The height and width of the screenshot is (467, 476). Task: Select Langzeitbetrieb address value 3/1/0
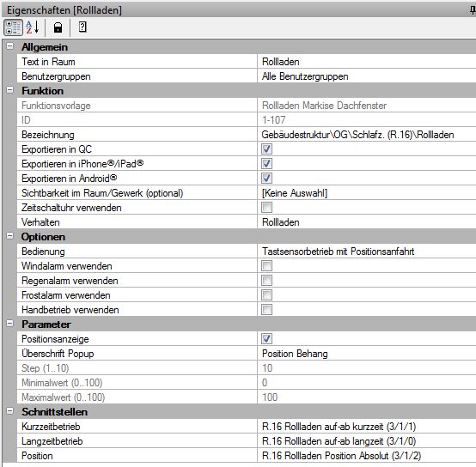point(367,441)
